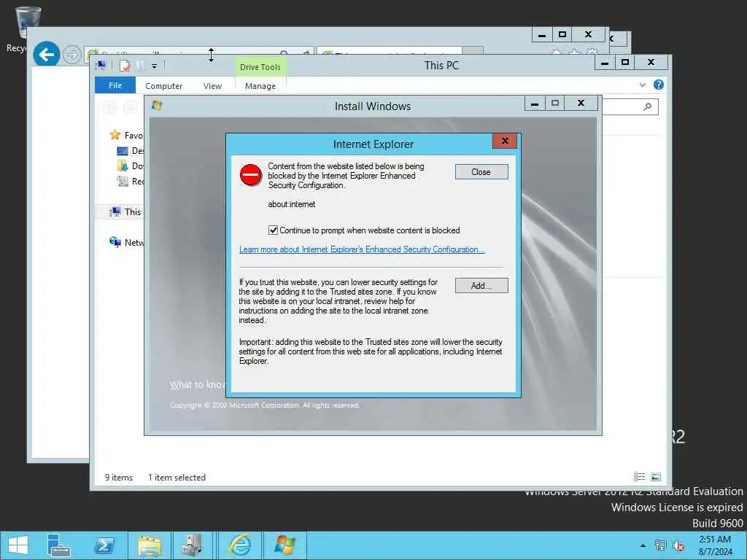This screenshot has height=560, width=747.
Task: Minimize the Install Windows window
Action: [535, 103]
